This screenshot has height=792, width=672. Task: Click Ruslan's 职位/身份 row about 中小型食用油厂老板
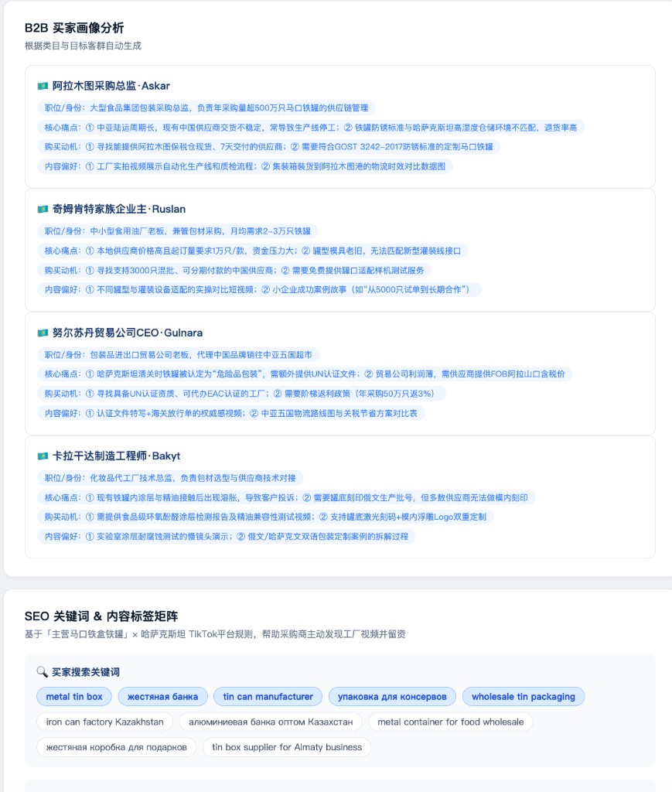[178, 230]
